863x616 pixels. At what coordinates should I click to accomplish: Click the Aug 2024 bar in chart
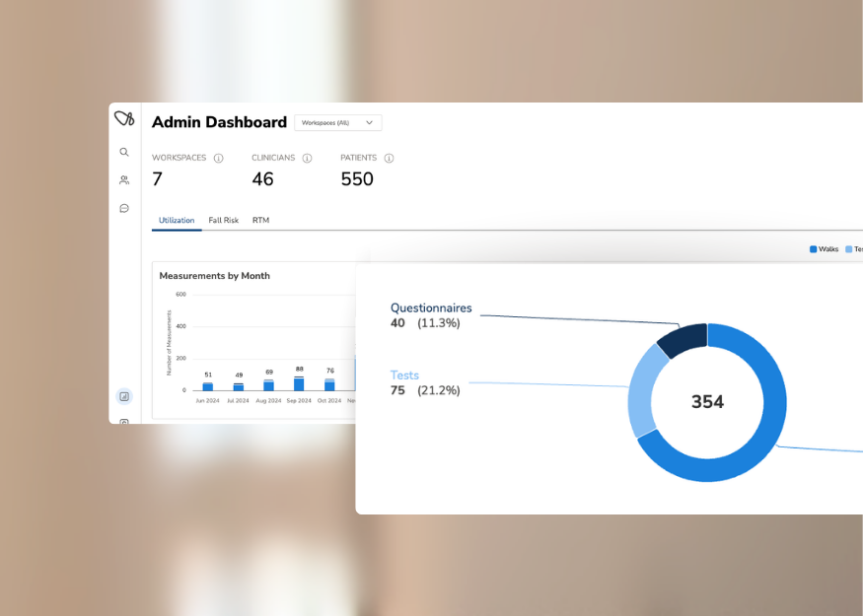pyautogui.click(x=268, y=385)
